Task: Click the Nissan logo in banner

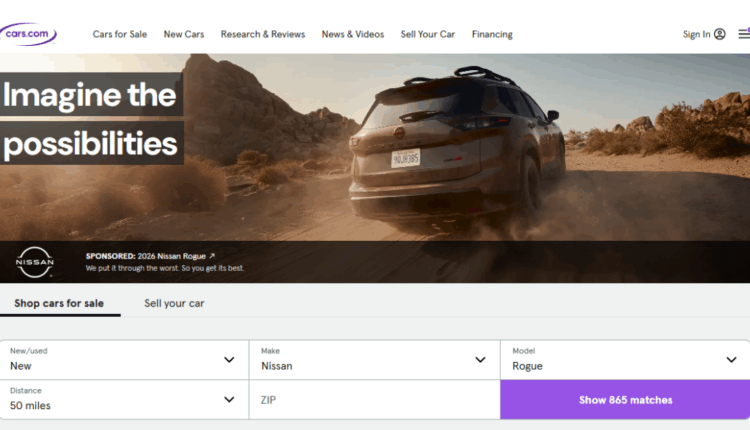Action: (35, 262)
